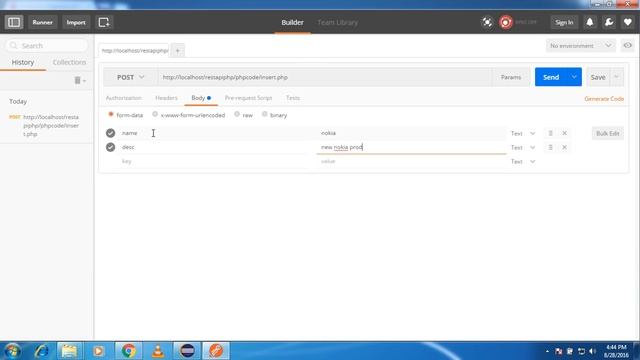The image size is (640, 360).
Task: Toggle the sidebar panel icon
Action: pyautogui.click(x=14, y=22)
